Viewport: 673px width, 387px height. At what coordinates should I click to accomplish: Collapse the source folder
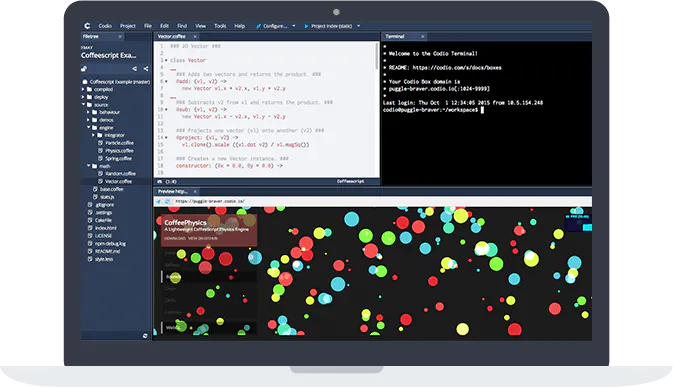click(84, 104)
